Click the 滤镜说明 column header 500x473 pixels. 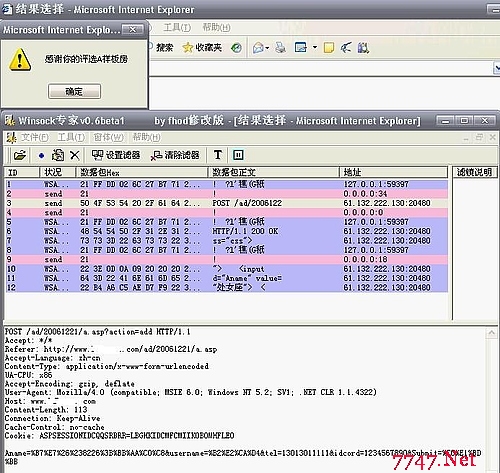[474, 172]
